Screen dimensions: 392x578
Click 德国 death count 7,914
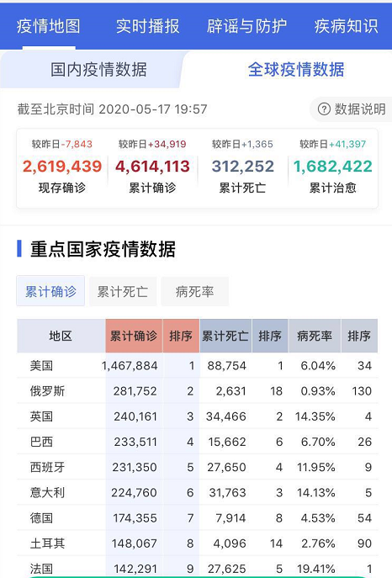click(x=231, y=518)
